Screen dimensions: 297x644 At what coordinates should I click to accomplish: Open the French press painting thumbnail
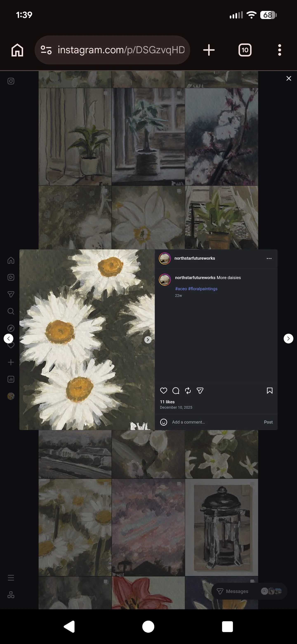[x=222, y=527]
